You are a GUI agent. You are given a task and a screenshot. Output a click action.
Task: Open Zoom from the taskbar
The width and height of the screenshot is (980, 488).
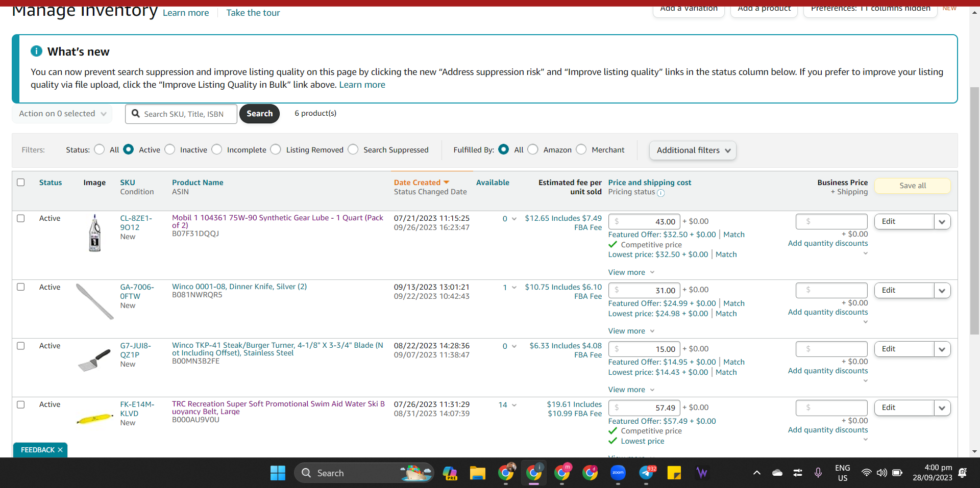[x=618, y=473]
